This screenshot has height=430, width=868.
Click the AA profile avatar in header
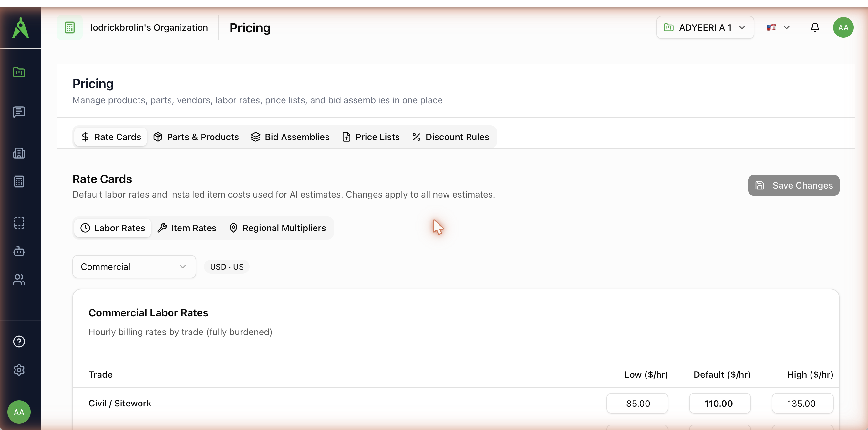pos(843,28)
